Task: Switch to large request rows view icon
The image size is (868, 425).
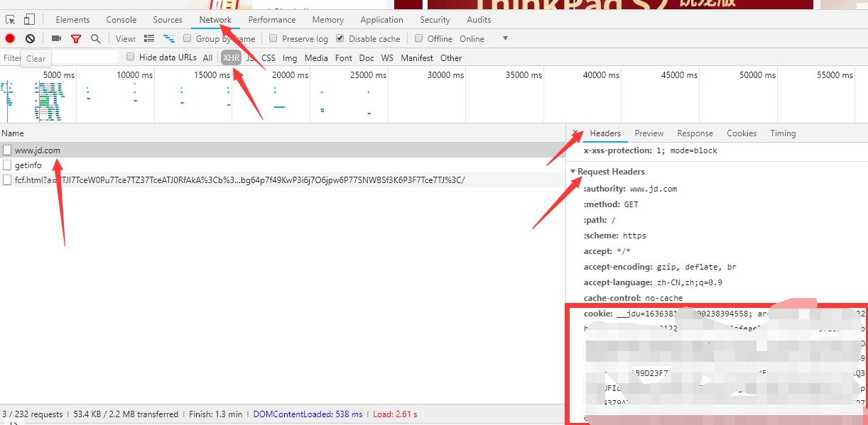Action: tap(149, 39)
